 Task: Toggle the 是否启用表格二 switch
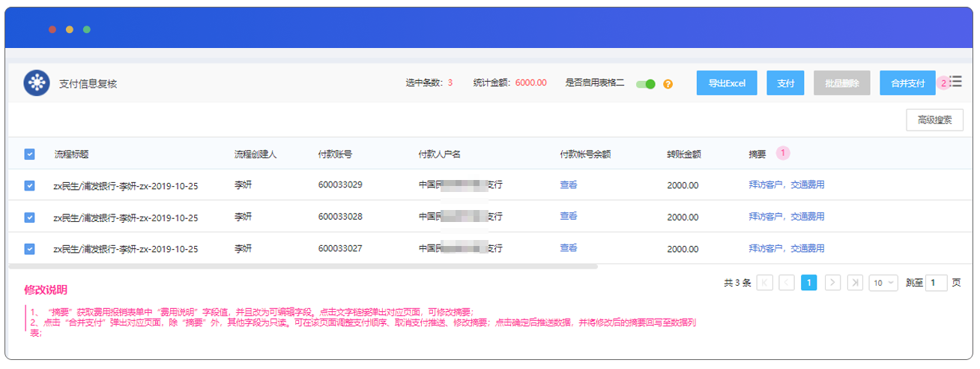645,84
